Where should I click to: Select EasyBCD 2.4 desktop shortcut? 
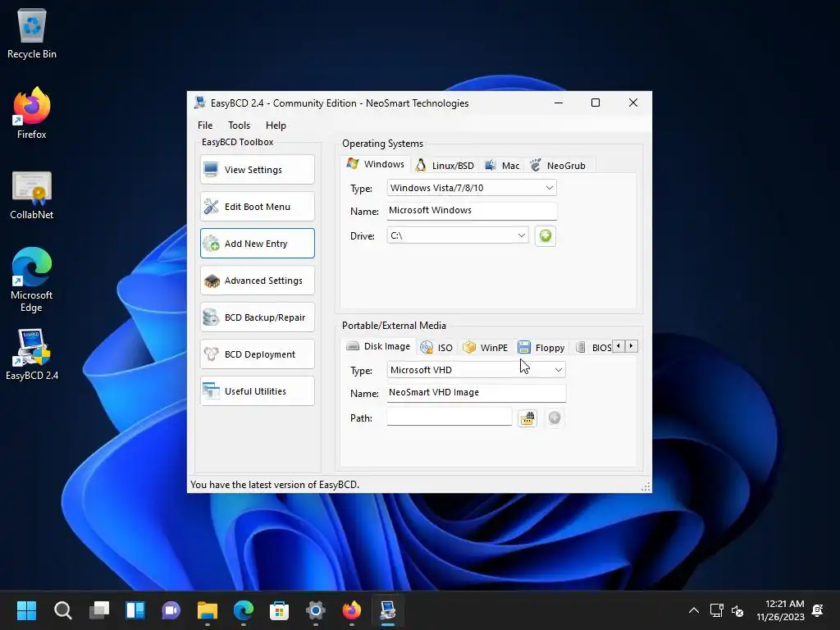(x=32, y=354)
